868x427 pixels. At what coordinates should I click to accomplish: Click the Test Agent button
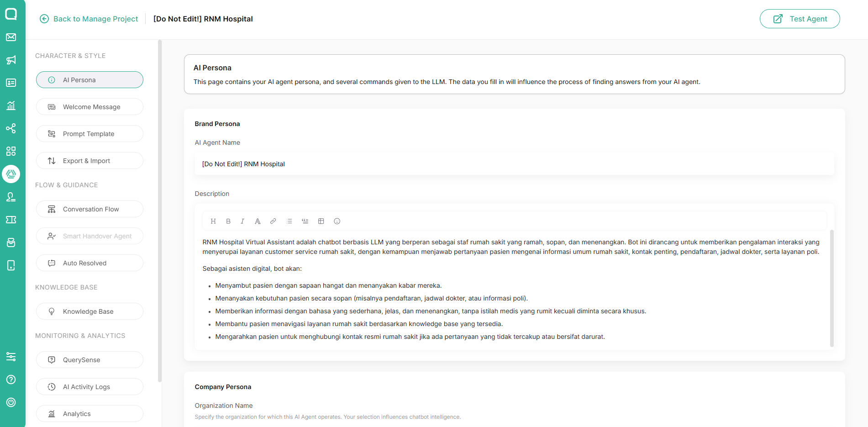[x=800, y=19]
